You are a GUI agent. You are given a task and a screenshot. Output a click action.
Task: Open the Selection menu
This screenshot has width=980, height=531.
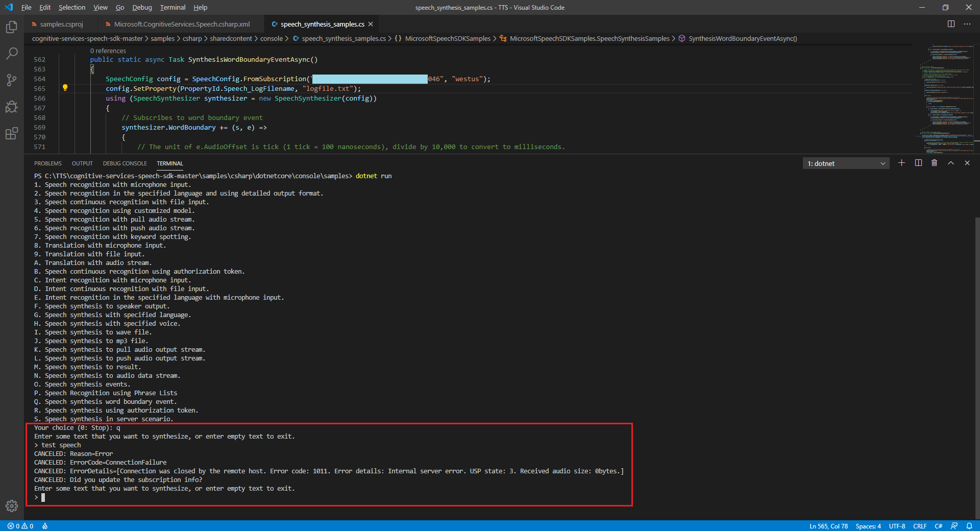72,7
